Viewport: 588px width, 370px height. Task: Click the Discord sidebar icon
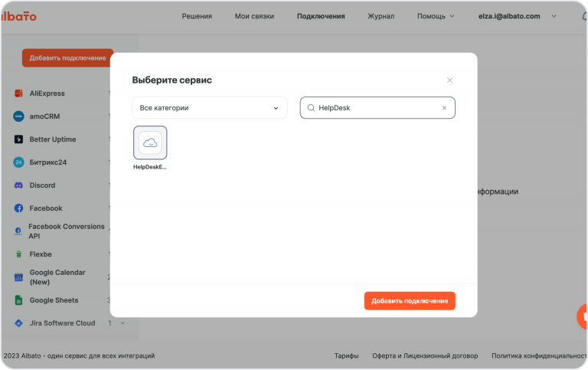[18, 185]
